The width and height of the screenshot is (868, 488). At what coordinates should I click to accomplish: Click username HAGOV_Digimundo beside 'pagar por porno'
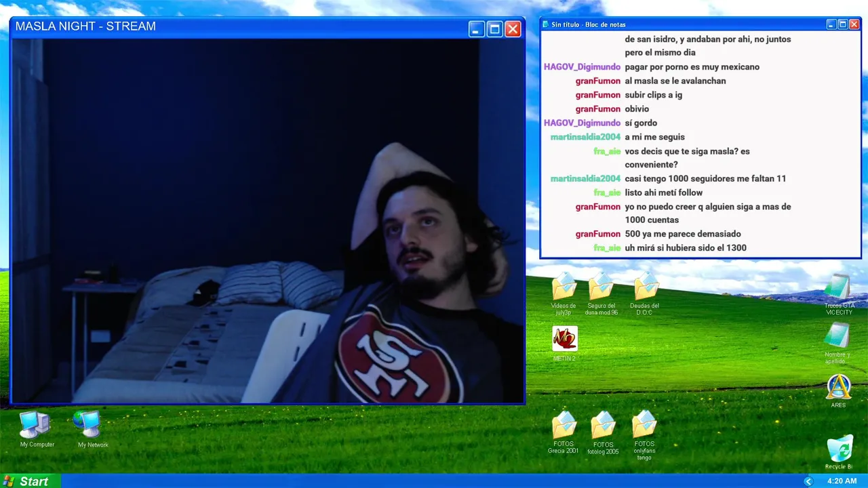582,67
